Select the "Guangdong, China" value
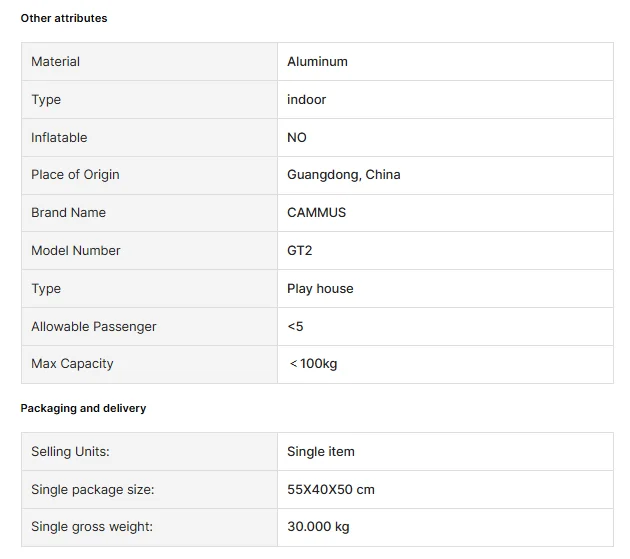The width and height of the screenshot is (630, 559). click(x=343, y=175)
